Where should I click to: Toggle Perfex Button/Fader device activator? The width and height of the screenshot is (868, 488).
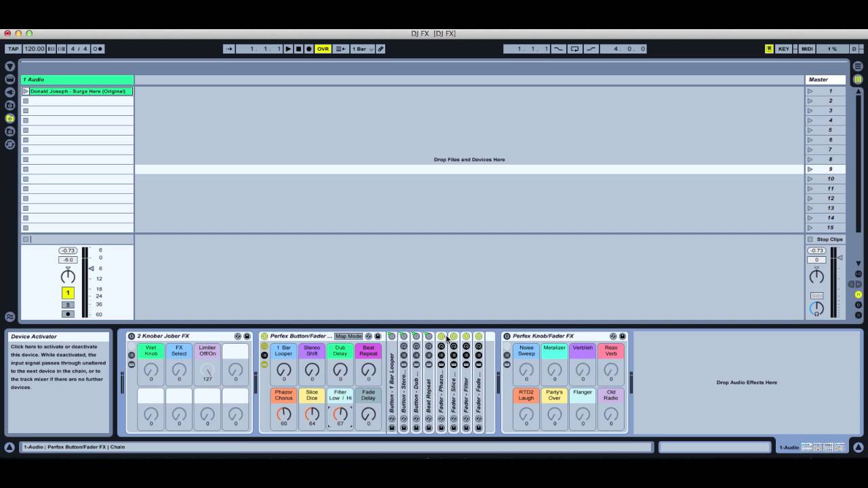[x=264, y=336]
